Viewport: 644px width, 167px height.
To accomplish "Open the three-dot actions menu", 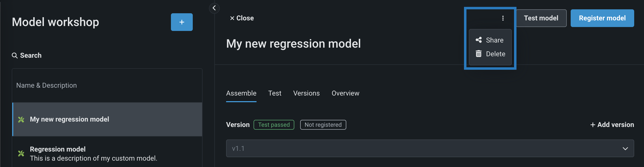I will click(503, 18).
